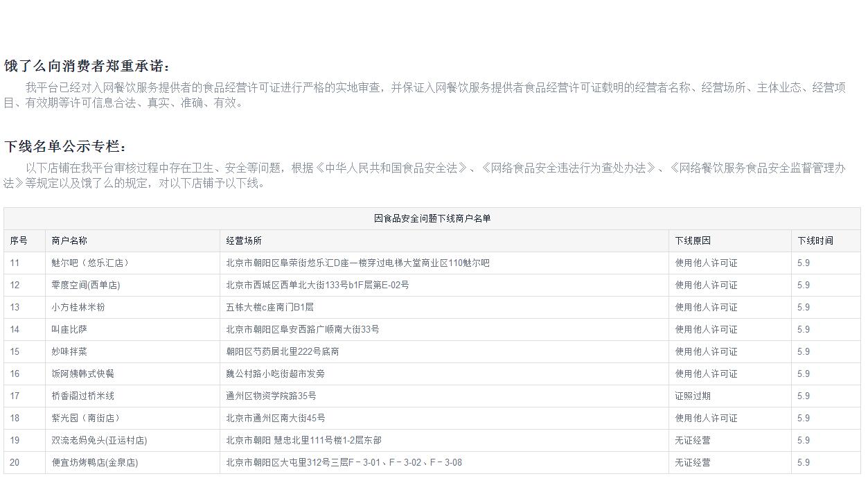868x483 pixels.
Task: Click the 下线原因 column header
Action: 693,240
